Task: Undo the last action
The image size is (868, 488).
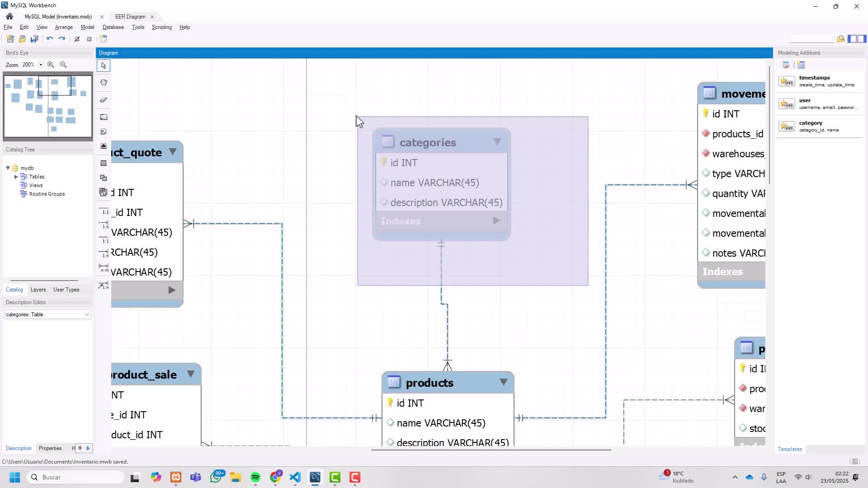Action: (x=50, y=39)
